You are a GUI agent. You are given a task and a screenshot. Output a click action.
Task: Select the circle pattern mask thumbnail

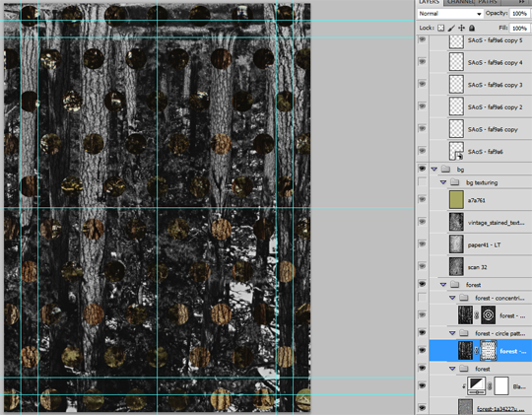point(489,351)
